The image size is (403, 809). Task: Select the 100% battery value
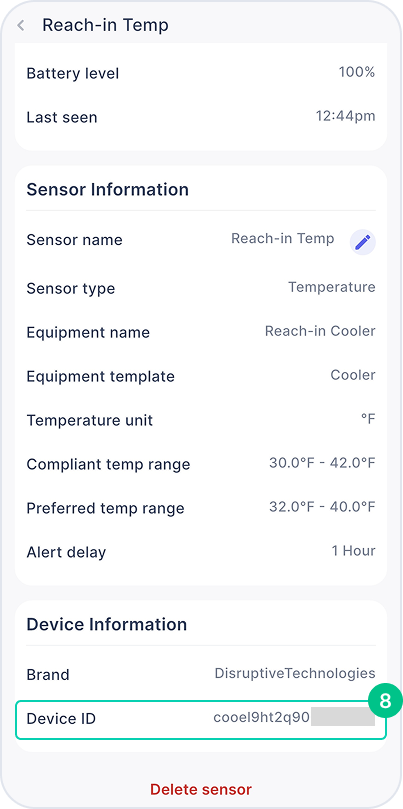pos(357,72)
